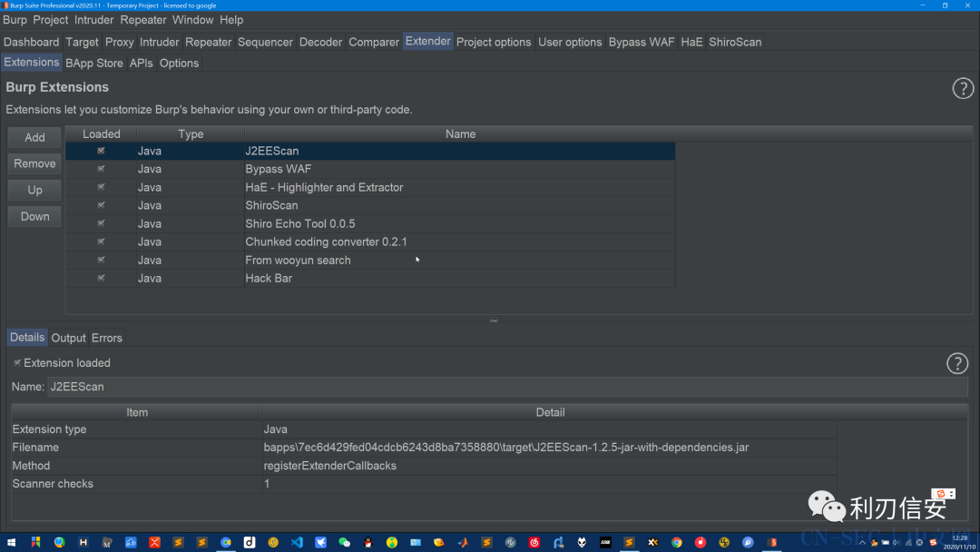
Task: Show the Output tab of extension
Action: [x=68, y=338]
